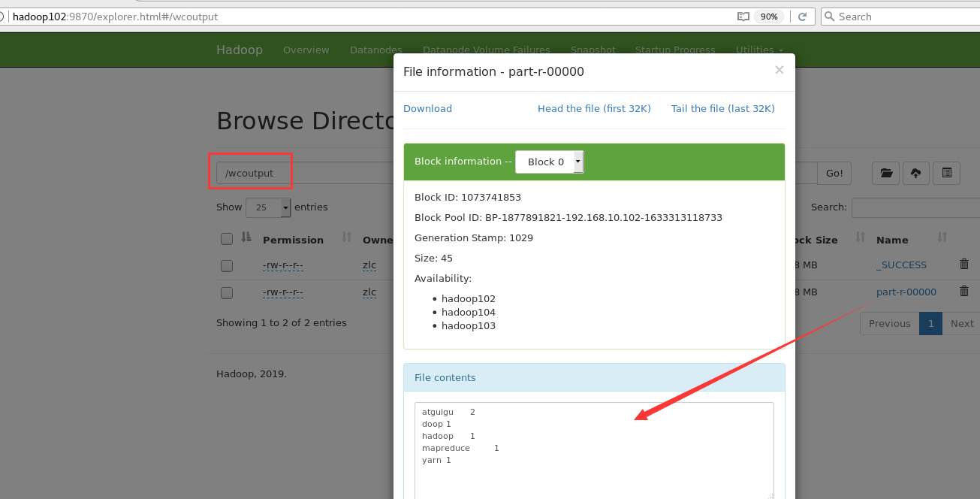Click the hadoop104 availability entry
This screenshot has width=980, height=499.
point(469,312)
